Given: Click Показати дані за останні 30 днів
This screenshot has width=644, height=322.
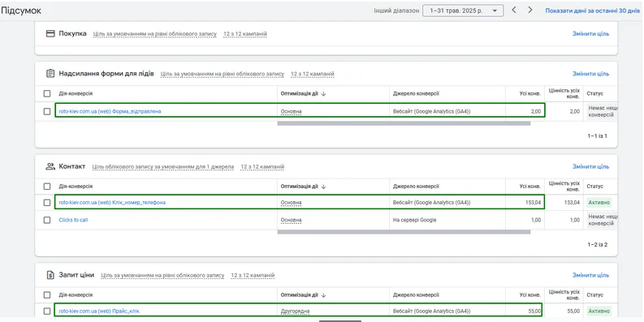Looking at the screenshot, I should pos(593,11).
